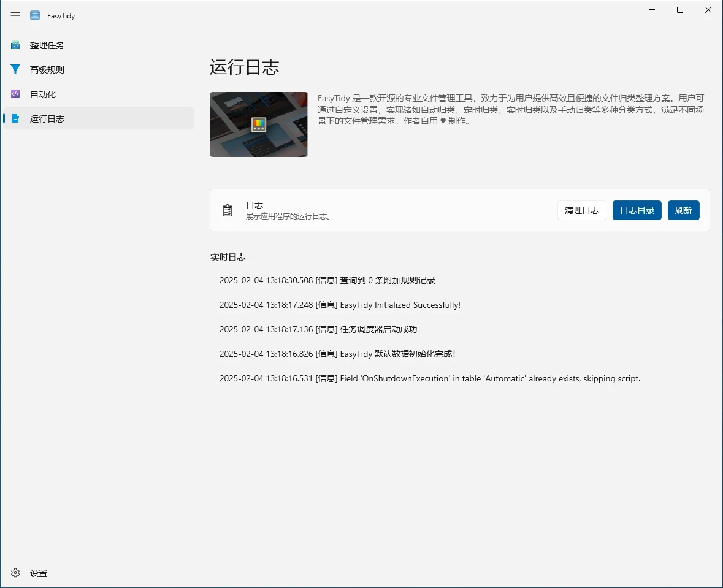
Task: Go to the 自动化 page
Action: tap(43, 94)
